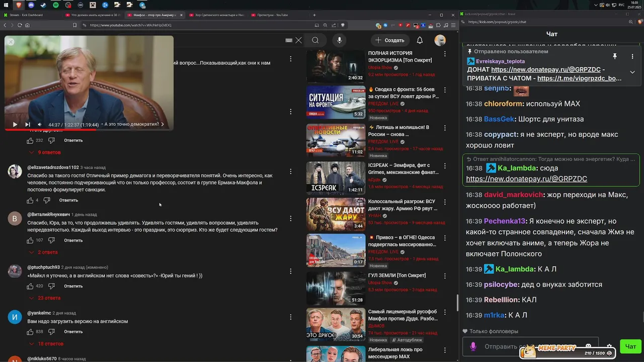The width and height of the screenshot is (644, 362).
Task: Unpin the pinned Kick chat message
Action: [x=614, y=56]
